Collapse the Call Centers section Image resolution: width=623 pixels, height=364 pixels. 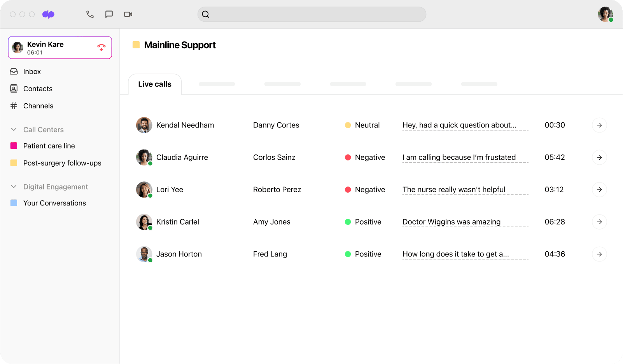pos(14,129)
